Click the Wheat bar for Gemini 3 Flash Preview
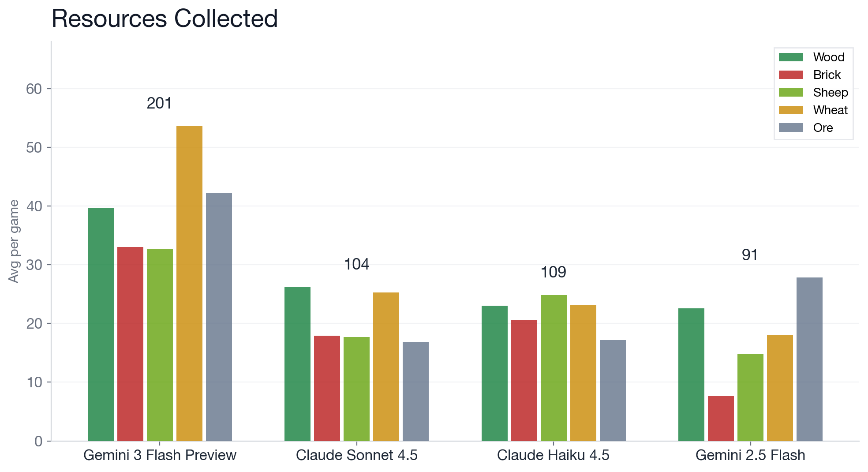 click(x=189, y=283)
